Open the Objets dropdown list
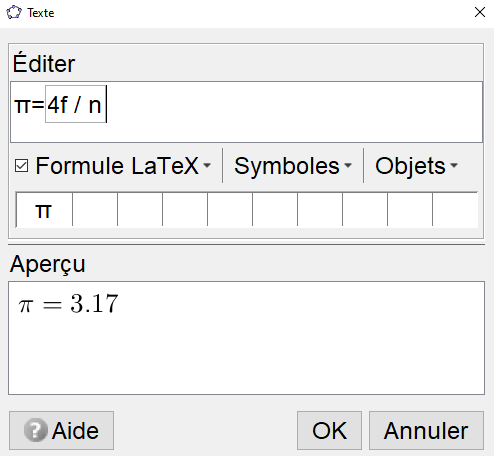Viewport: 494px width, 456px height. tap(416, 166)
